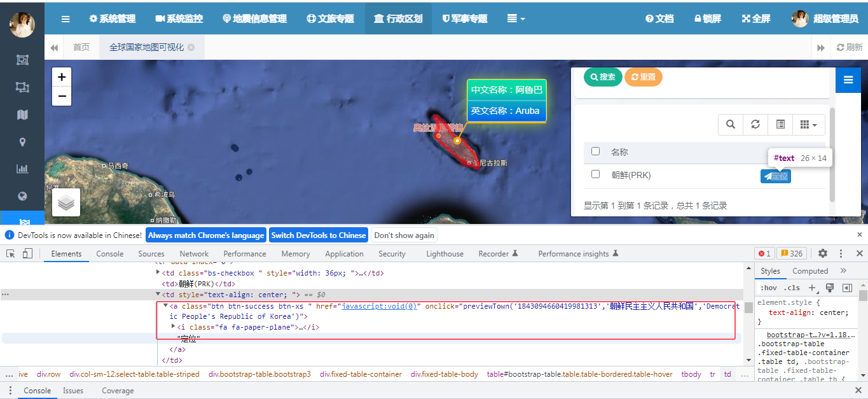Expand the more-menus list dropdown
Screen dimensions: 868x399
[516, 18]
